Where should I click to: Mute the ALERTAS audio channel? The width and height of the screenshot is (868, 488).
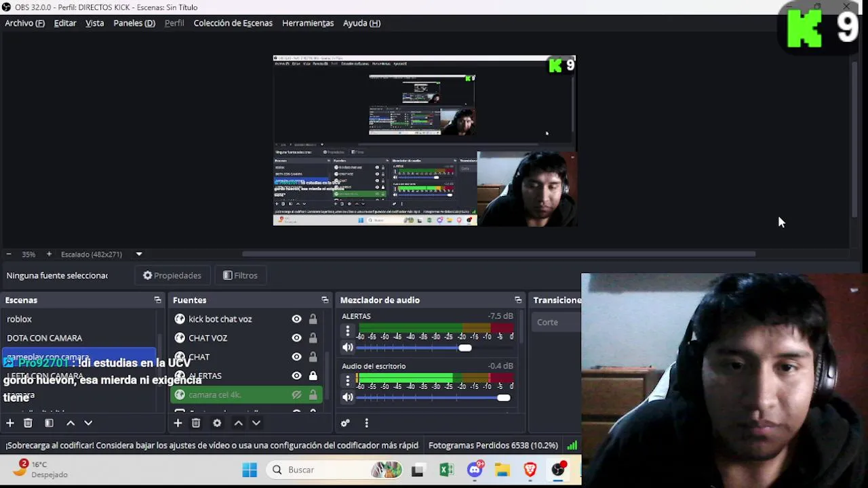[x=348, y=348]
